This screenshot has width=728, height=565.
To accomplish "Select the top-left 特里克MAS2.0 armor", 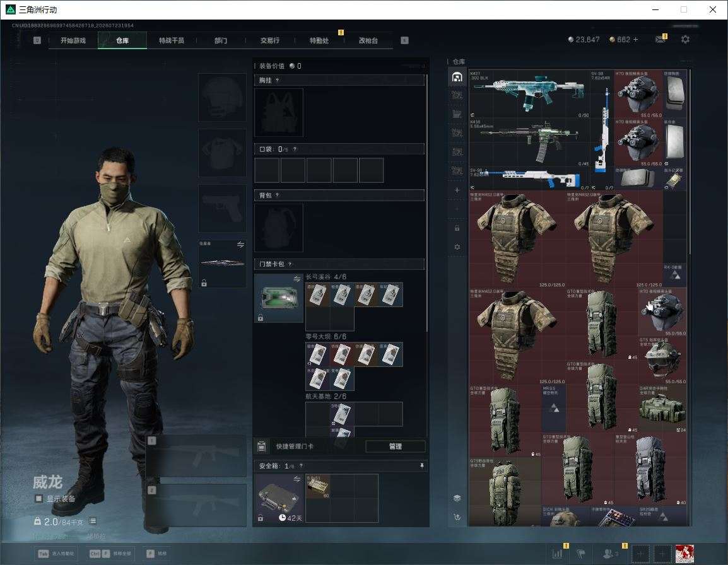I will tap(517, 238).
